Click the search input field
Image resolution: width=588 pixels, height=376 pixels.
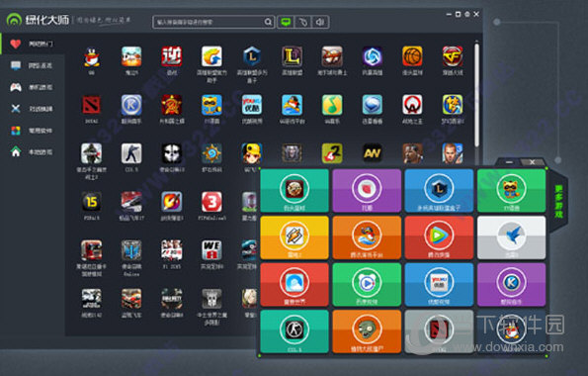coord(209,22)
